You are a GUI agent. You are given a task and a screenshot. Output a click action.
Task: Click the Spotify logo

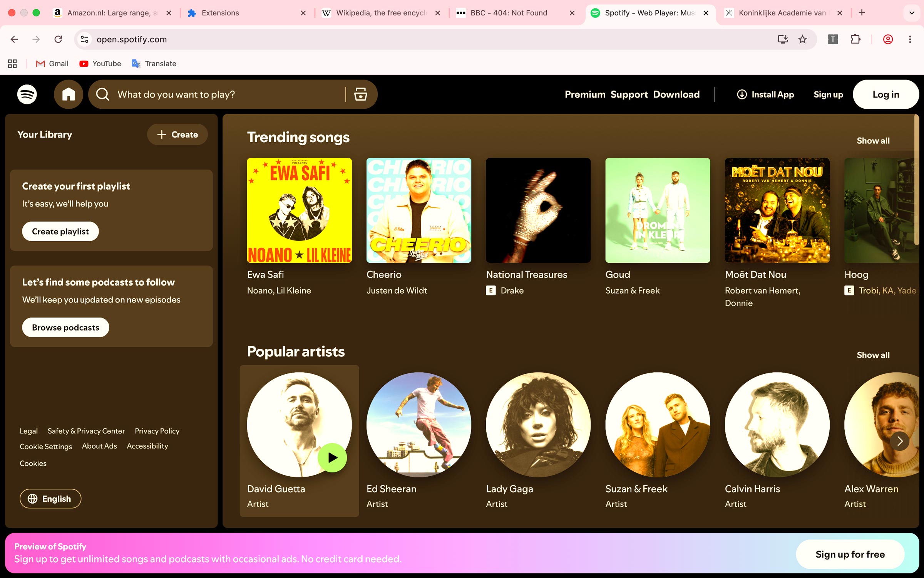[27, 94]
